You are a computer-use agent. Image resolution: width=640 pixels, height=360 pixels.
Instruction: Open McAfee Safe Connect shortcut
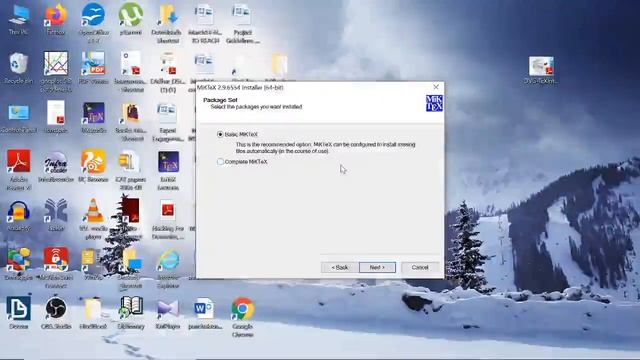(56, 267)
